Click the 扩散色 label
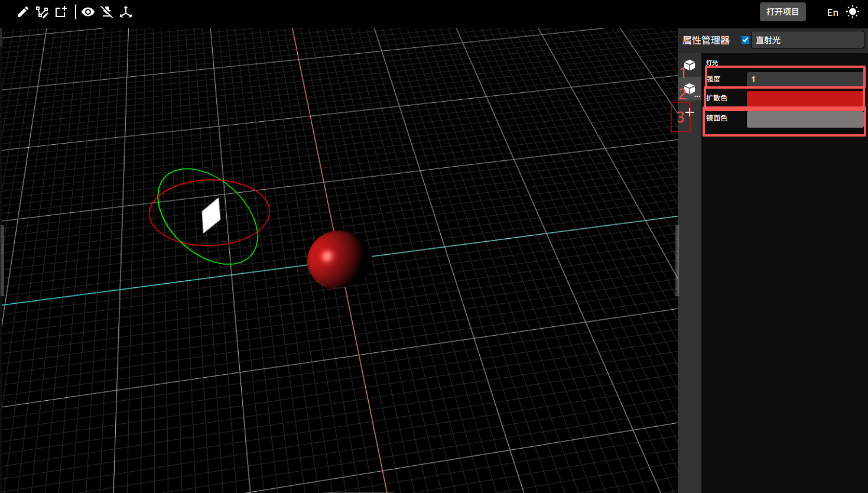Screen dimensions: 868x493 [717, 98]
